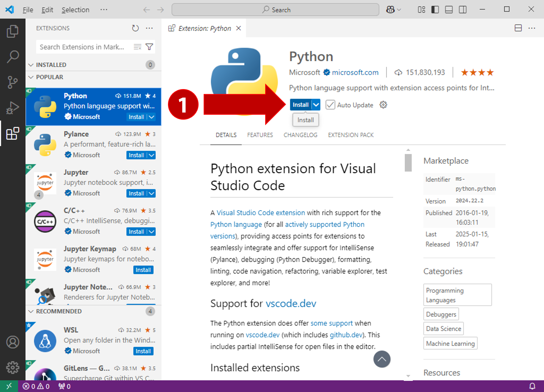This screenshot has height=392, width=544.
Task: Open the Search view in activity bar
Action: point(13,56)
